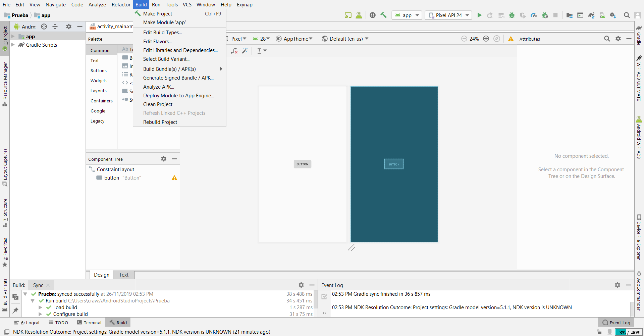Run the app with the green play icon

(479, 15)
